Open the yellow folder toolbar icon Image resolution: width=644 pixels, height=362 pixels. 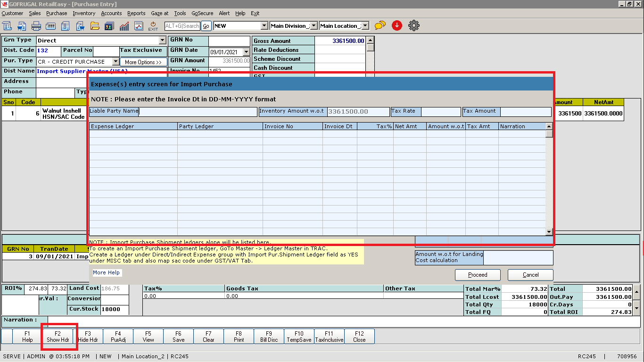coord(95,26)
